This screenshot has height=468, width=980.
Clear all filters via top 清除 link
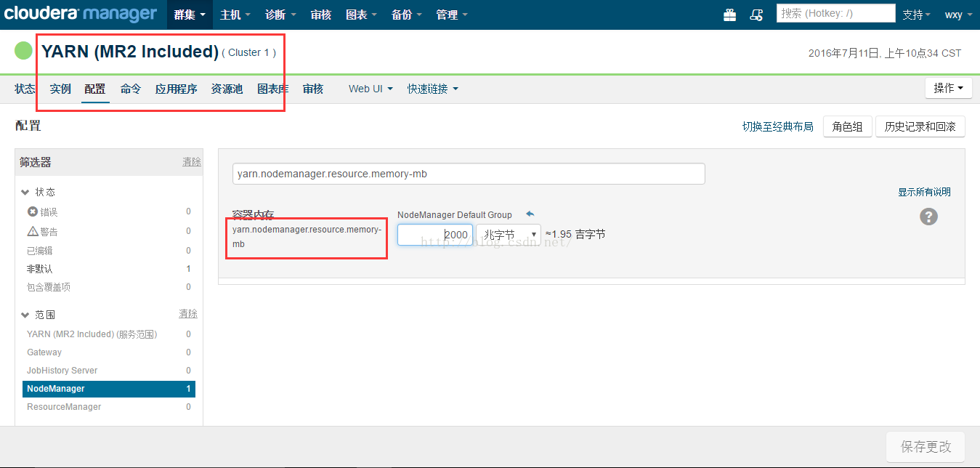pyautogui.click(x=192, y=162)
